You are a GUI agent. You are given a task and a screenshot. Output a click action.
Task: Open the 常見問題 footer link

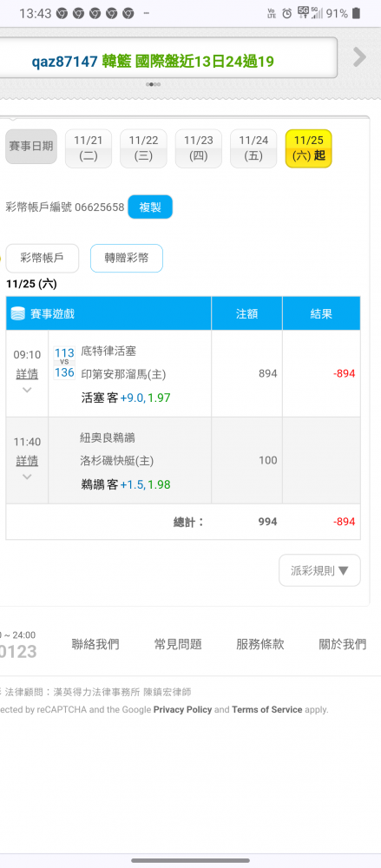pyautogui.click(x=178, y=644)
